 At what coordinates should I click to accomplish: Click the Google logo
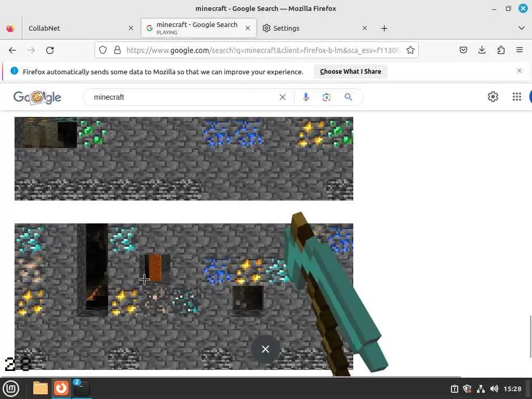pos(37,97)
